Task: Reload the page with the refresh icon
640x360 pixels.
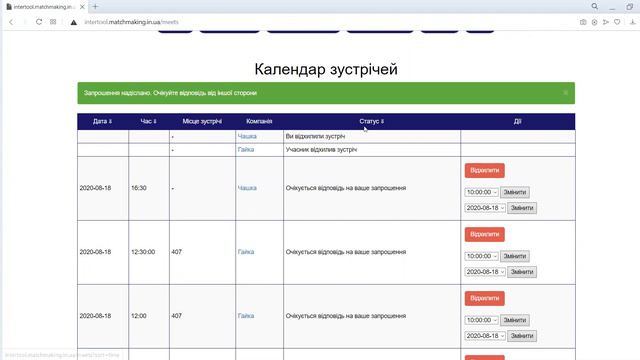Action: coord(39,22)
